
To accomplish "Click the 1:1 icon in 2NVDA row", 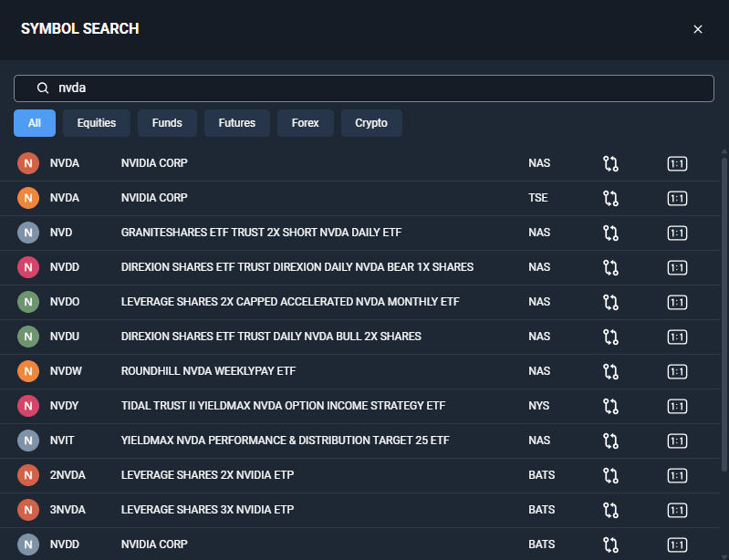I will (x=677, y=475).
